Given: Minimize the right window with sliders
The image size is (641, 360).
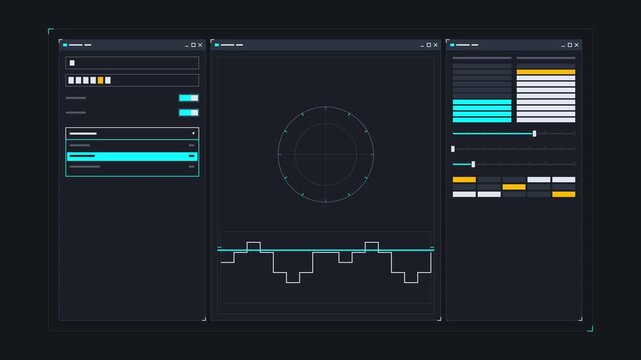Looking at the screenshot, I should point(563,46).
